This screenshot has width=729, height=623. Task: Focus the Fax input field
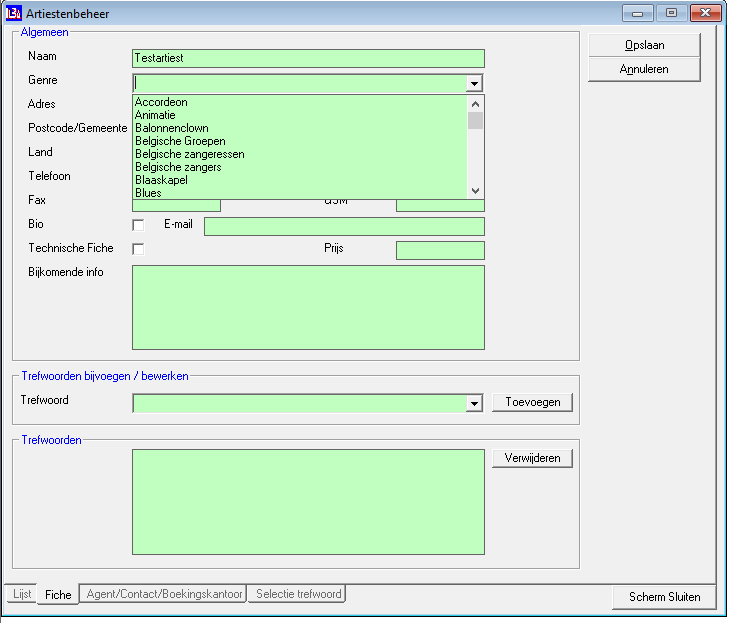pyautogui.click(x=177, y=205)
